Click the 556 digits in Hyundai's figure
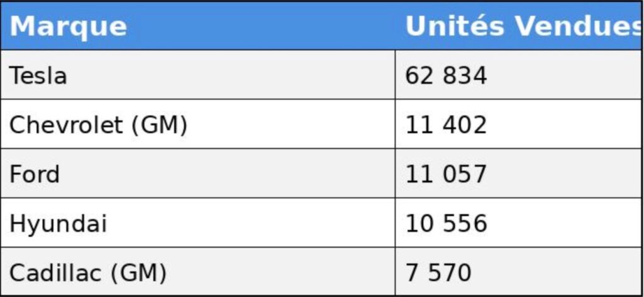Image resolution: width=644 pixels, height=297 pixels. pyautogui.click(x=465, y=224)
